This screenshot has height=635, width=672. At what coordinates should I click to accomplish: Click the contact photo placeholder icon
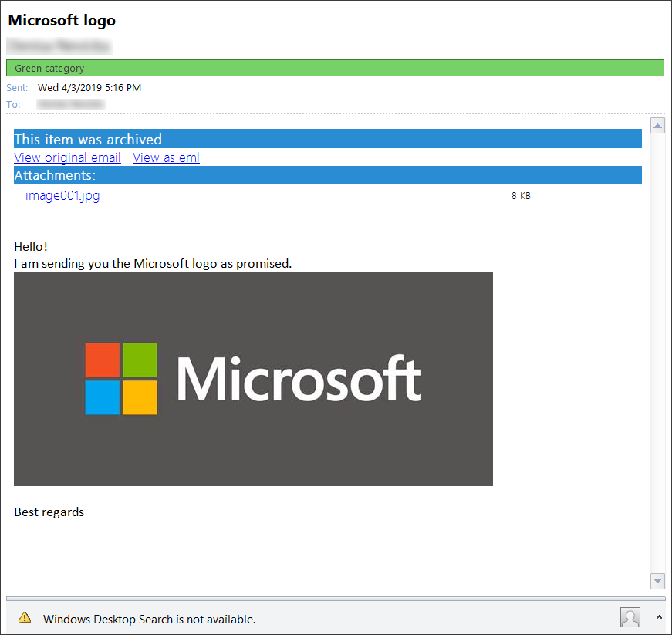pos(630,617)
